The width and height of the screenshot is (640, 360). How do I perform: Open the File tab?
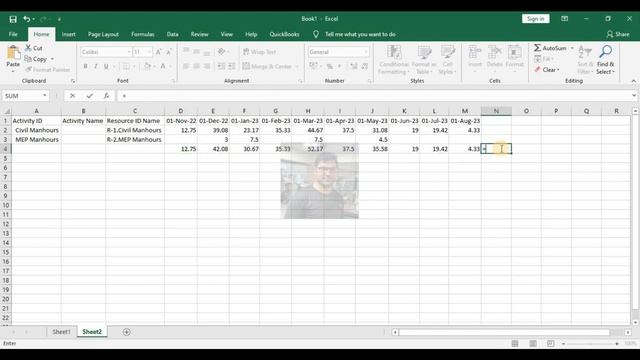pos(13,35)
